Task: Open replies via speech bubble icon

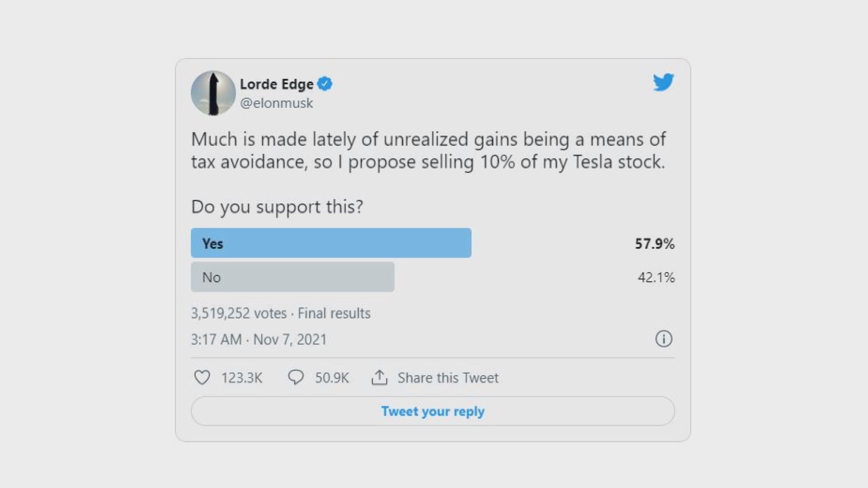Action: click(x=296, y=377)
